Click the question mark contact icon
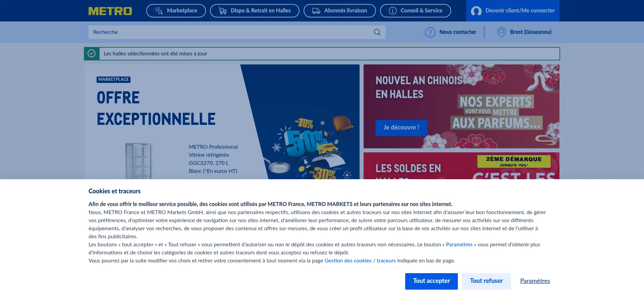Viewport: 644px width, 298px height. pyautogui.click(x=430, y=32)
